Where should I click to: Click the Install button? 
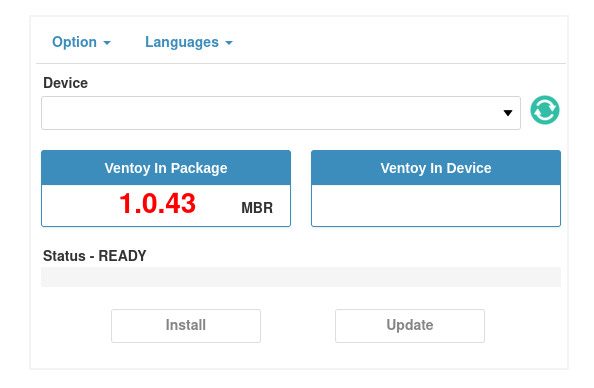186,325
